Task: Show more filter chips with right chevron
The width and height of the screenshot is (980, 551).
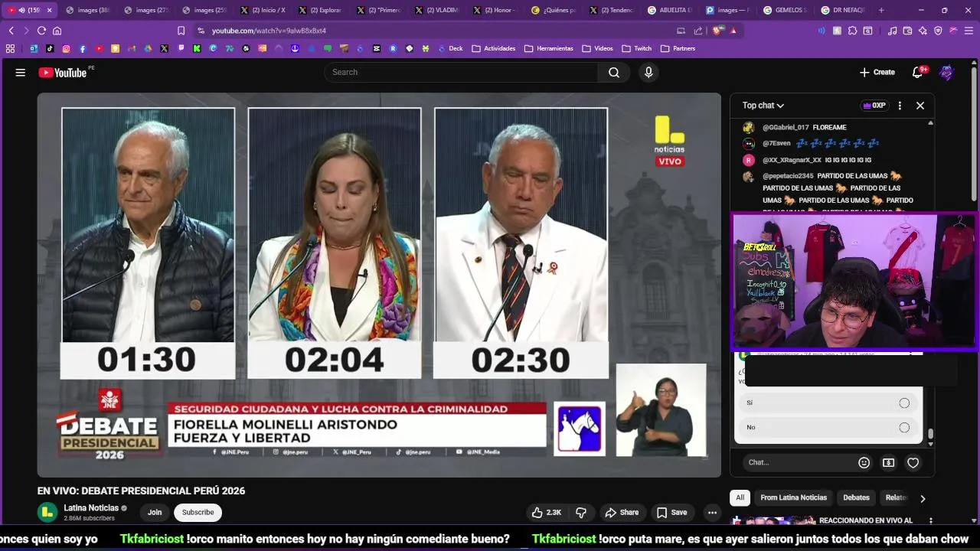Action: 923,498
